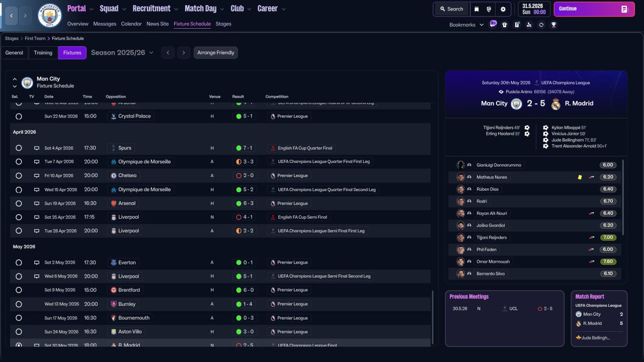The width and height of the screenshot is (644, 362).
Task: Click the Manchester City club badge in header
Action: 50,16
